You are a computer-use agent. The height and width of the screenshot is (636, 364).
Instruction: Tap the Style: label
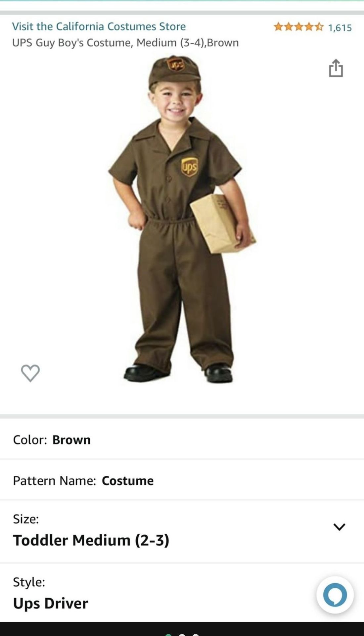tap(29, 582)
